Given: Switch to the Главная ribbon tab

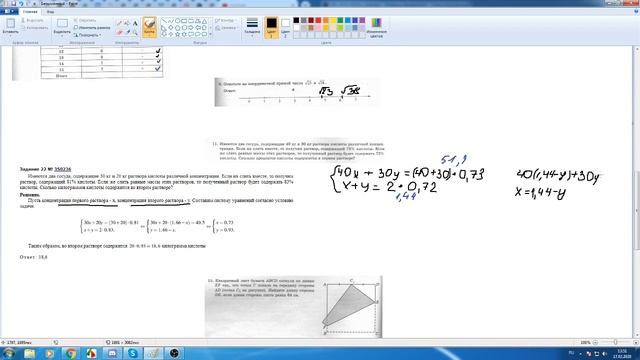Looking at the screenshot, I should pos(30,11).
